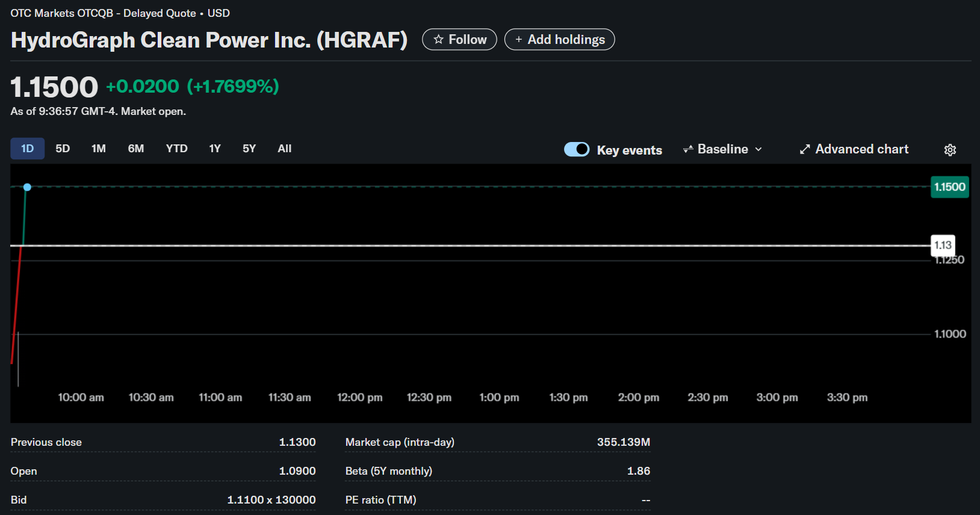Open chart settings gear icon

pyautogui.click(x=950, y=150)
